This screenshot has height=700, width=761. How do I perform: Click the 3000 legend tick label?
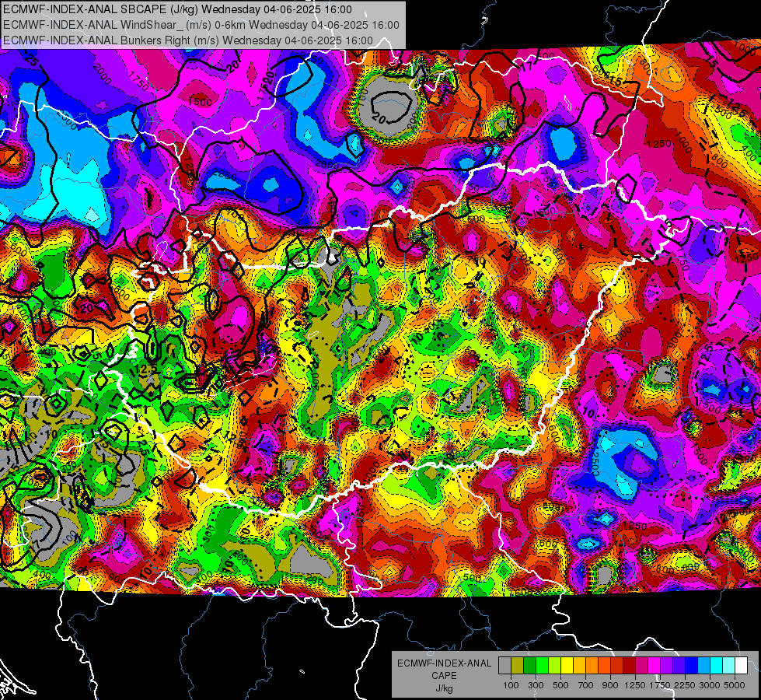710,685
